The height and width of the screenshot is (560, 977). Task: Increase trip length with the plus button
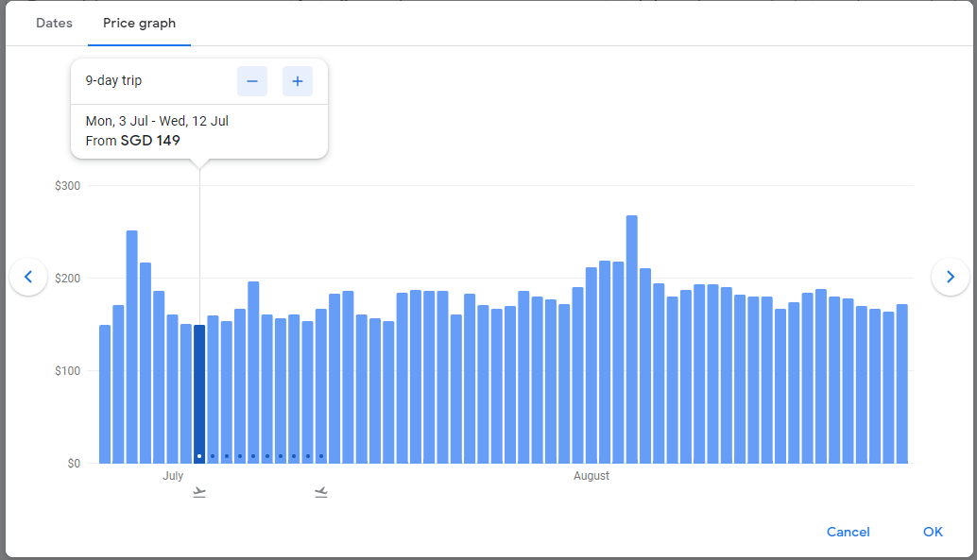click(298, 81)
